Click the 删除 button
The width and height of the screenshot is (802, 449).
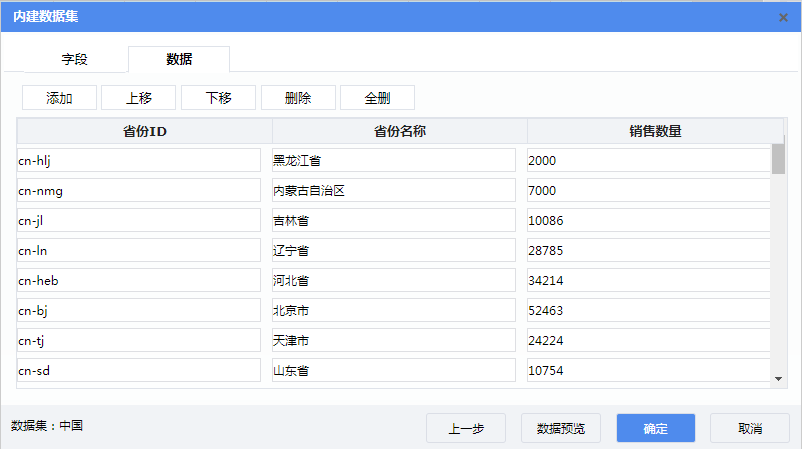(x=297, y=98)
